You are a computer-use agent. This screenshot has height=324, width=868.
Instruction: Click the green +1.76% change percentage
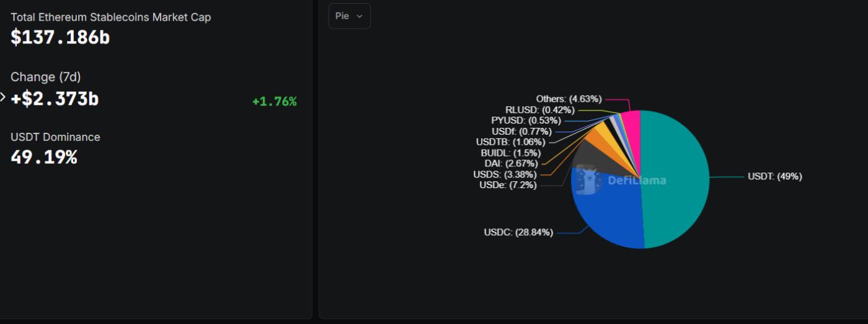tap(274, 101)
